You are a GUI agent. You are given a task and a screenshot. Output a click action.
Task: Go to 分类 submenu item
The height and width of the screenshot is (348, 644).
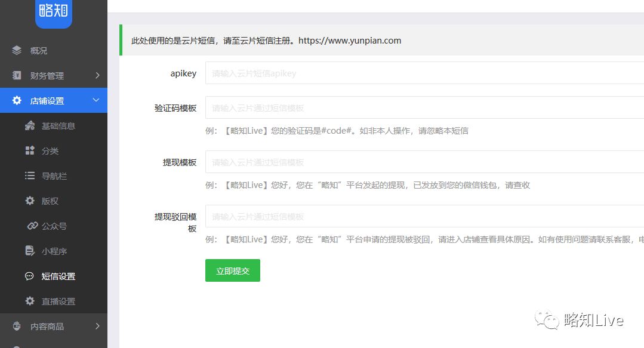(x=53, y=150)
